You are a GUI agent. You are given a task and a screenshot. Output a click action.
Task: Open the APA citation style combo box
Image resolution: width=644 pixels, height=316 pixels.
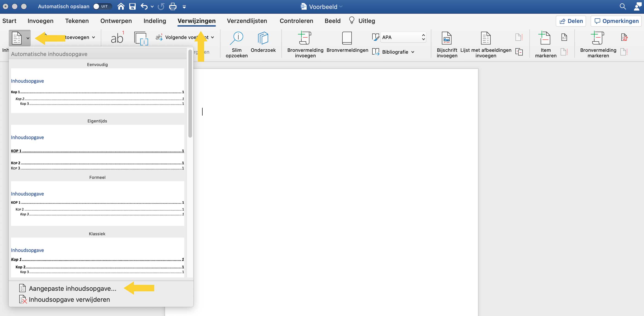coord(403,37)
